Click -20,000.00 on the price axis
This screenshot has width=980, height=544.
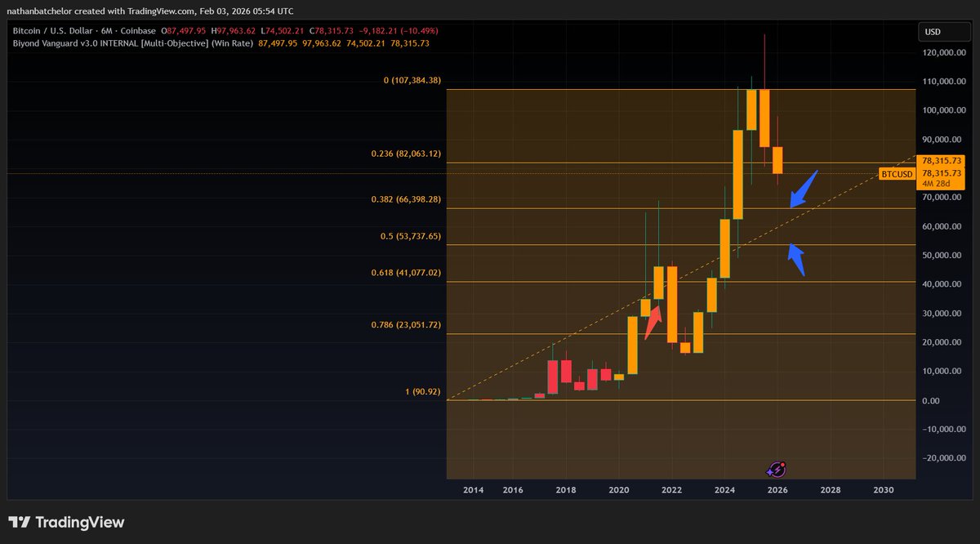(x=942, y=458)
